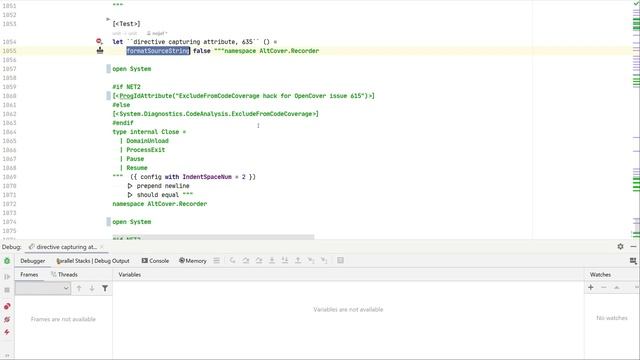Open Debug tool window settings gear
Viewport: 640px width, 360px height.
tap(620, 247)
